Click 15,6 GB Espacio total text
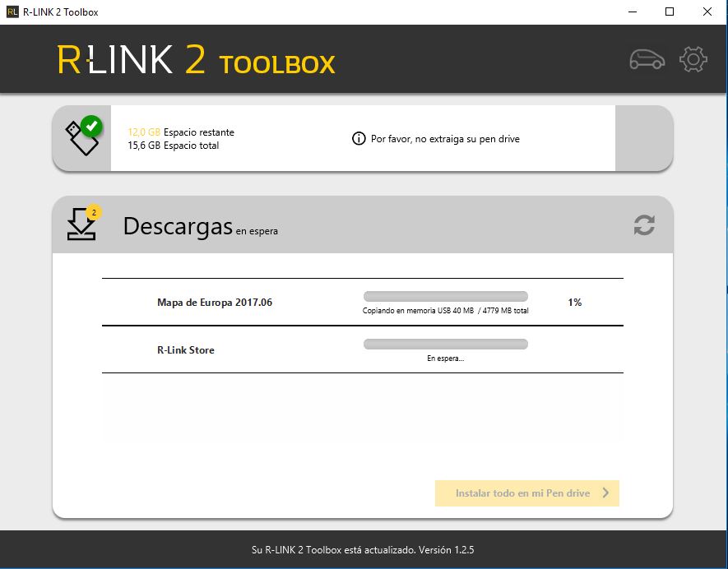 pyautogui.click(x=174, y=146)
